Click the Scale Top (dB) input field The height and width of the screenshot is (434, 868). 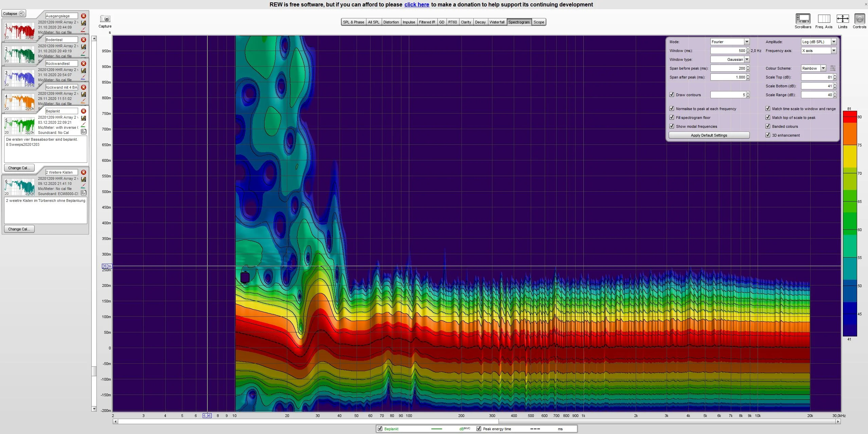pyautogui.click(x=817, y=77)
